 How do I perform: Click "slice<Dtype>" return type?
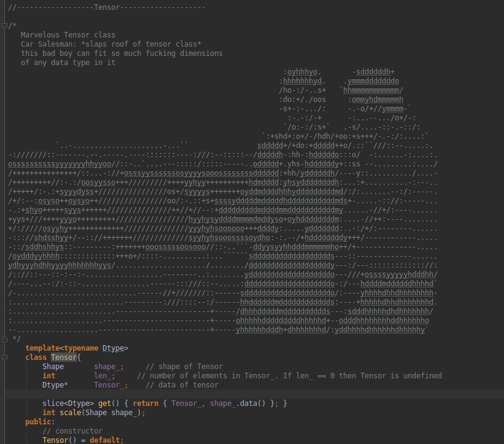tap(68, 403)
